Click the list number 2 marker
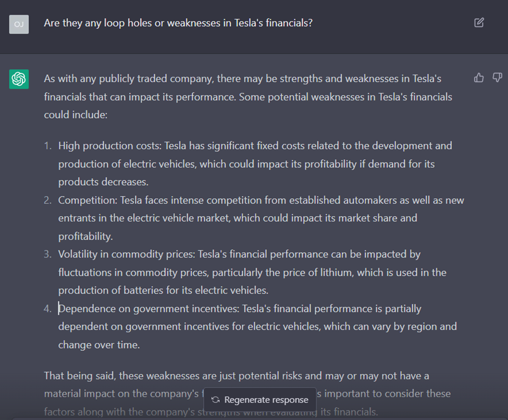The height and width of the screenshot is (420, 508). [x=47, y=200]
